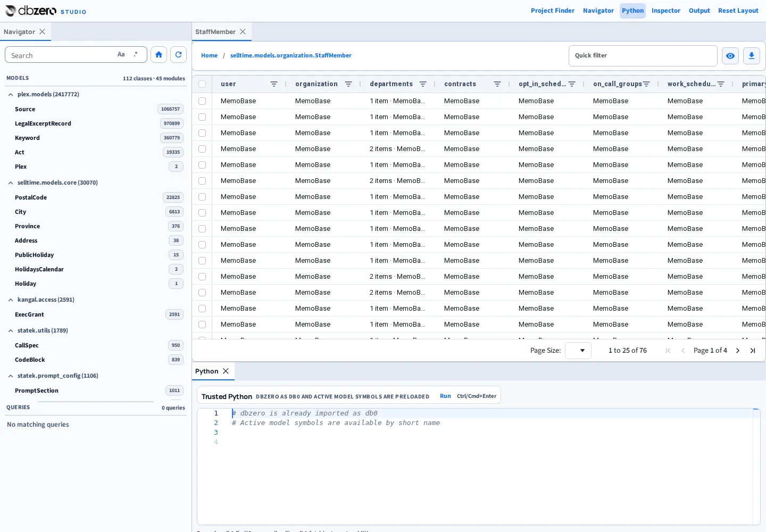Open the Page Size dropdown
Viewport: 766px width, 532px height.
point(578,351)
